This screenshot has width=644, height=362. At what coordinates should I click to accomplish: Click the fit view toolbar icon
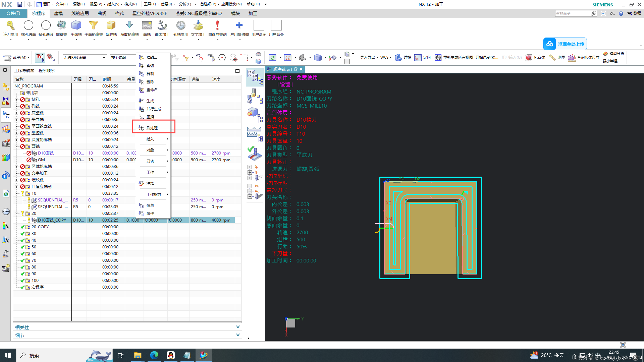[287, 58]
